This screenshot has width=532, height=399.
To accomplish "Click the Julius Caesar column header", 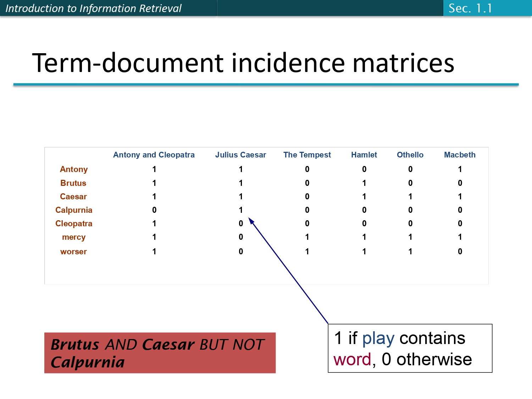I will click(x=240, y=155).
